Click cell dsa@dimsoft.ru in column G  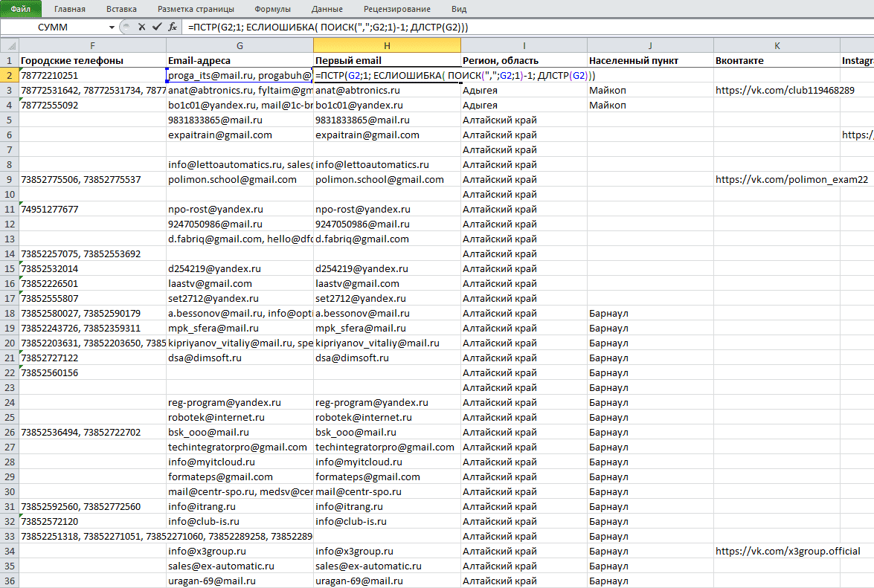click(240, 358)
